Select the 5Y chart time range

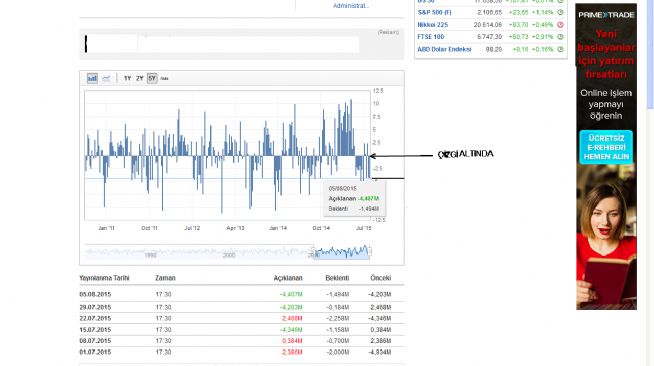[152, 78]
